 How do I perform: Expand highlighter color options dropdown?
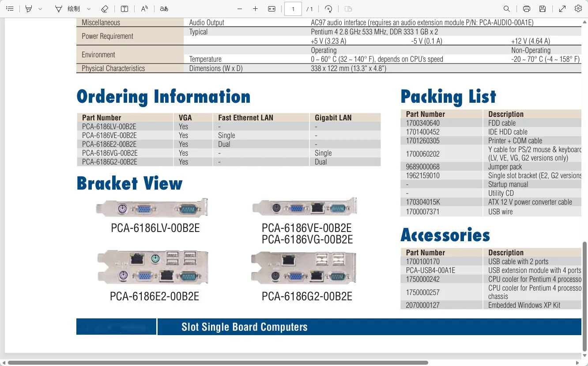click(x=40, y=9)
